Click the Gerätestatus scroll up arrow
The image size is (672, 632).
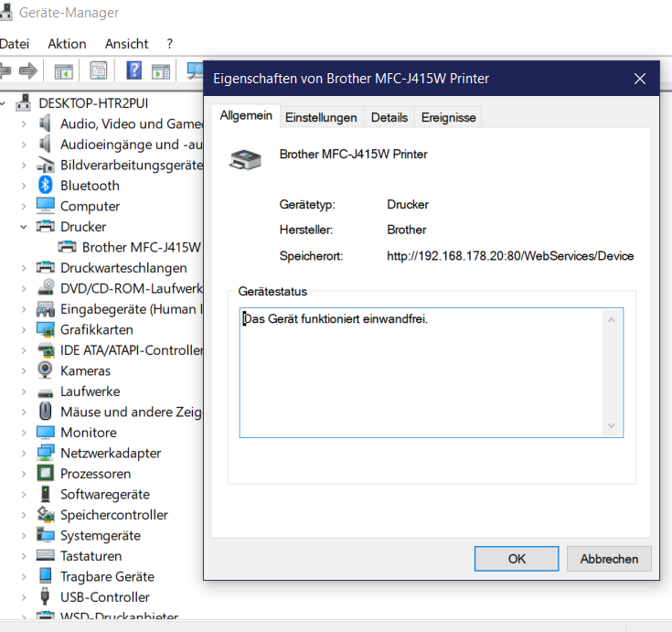[x=612, y=320]
